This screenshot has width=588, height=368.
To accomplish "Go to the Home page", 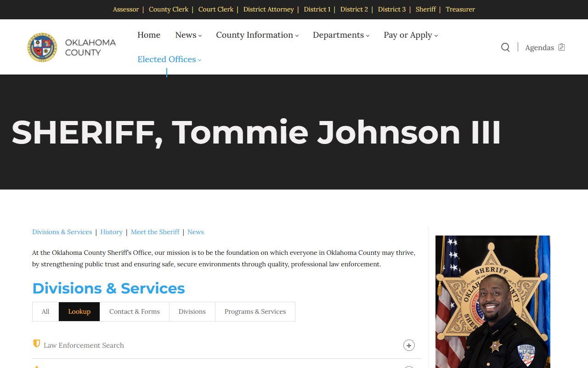I will coord(149,35).
